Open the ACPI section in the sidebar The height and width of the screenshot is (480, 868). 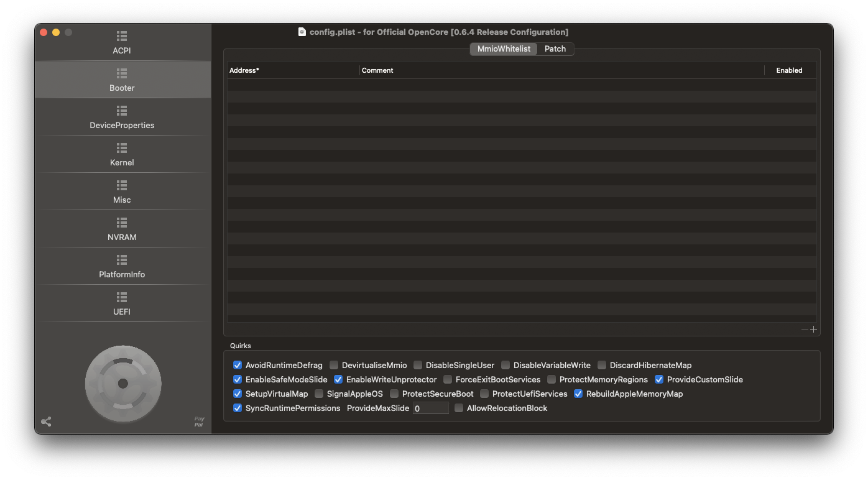(121, 42)
